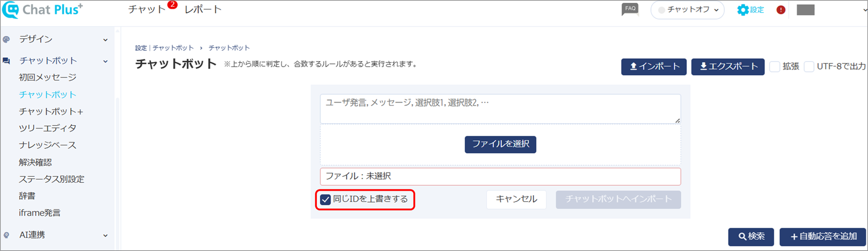Open the FAQ speech bubble icon
The height and width of the screenshot is (251, 868).
(630, 9)
